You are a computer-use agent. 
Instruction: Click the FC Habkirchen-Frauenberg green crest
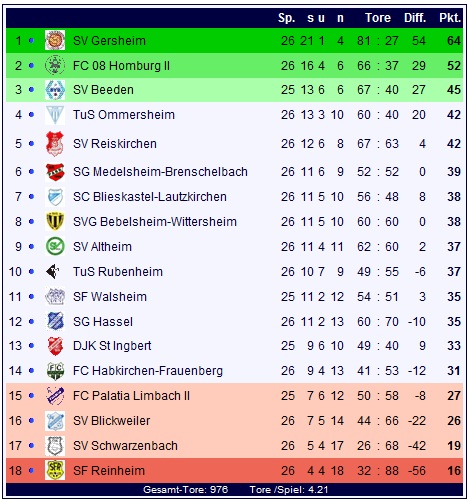tap(55, 370)
